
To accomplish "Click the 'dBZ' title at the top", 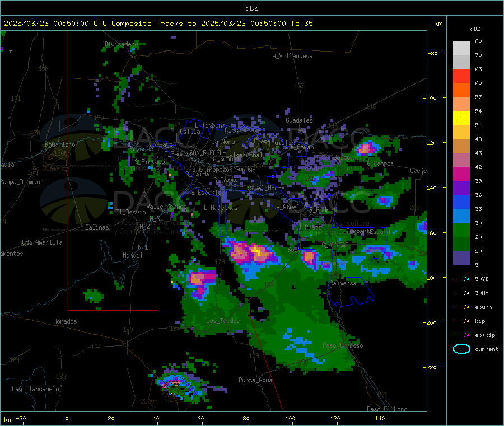I will point(251,8).
